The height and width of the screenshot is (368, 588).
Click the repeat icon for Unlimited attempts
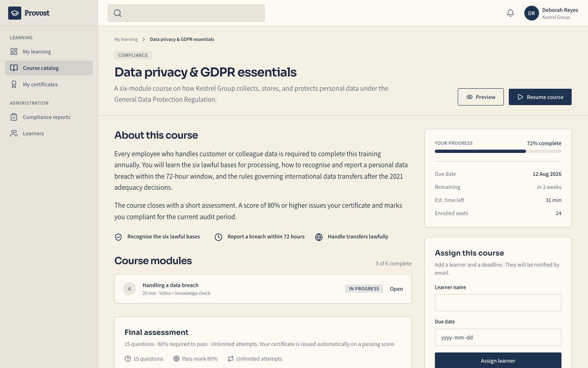coord(231,359)
